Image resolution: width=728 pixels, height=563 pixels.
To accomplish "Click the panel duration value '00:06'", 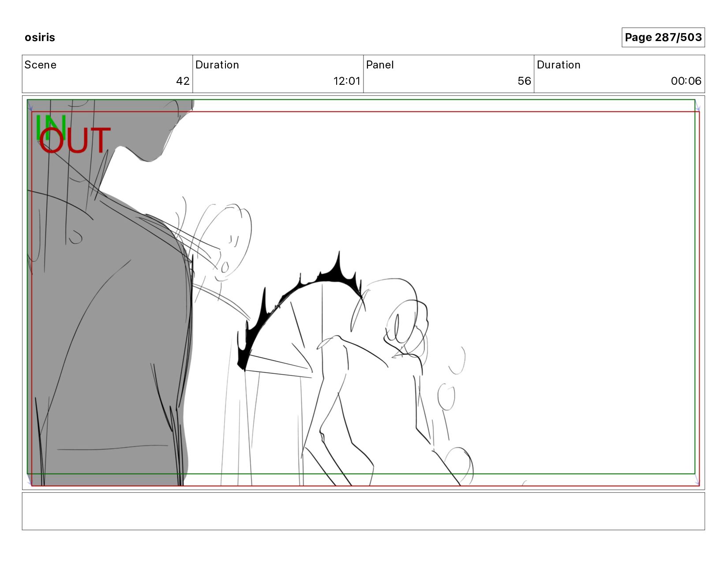I will point(686,81).
